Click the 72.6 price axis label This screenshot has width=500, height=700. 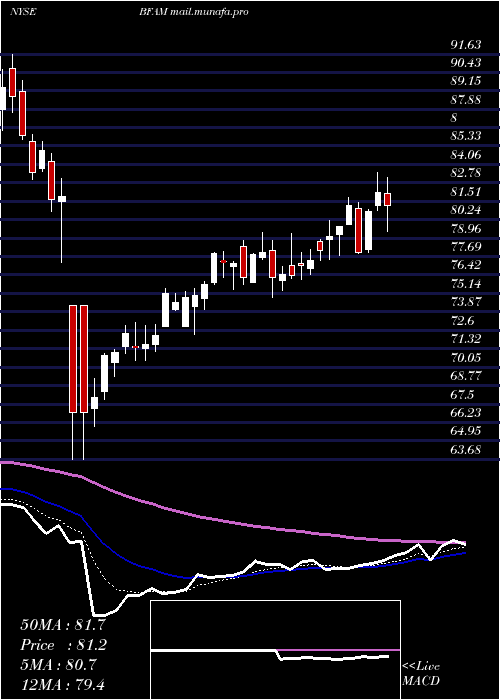point(463,321)
